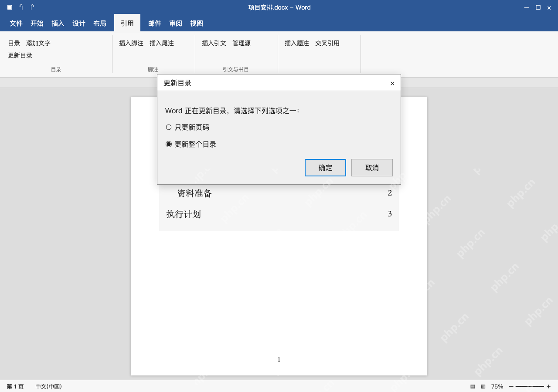Click 更新目录 in the ribbon

pyautogui.click(x=20, y=55)
